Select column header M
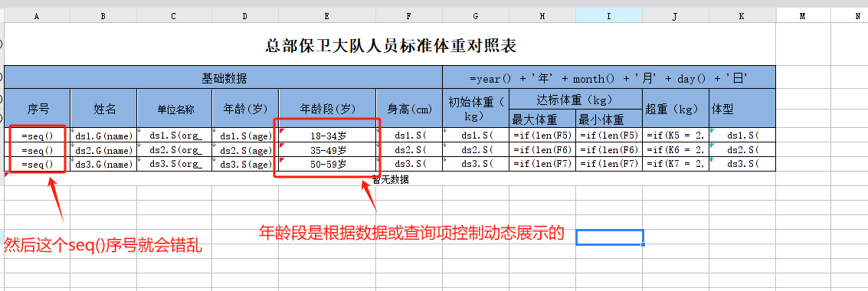The image size is (868, 291). [x=803, y=16]
